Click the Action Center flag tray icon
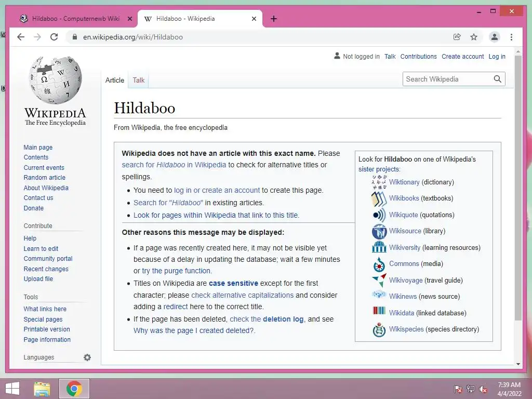Screen dimensions: 532x399 458,389
